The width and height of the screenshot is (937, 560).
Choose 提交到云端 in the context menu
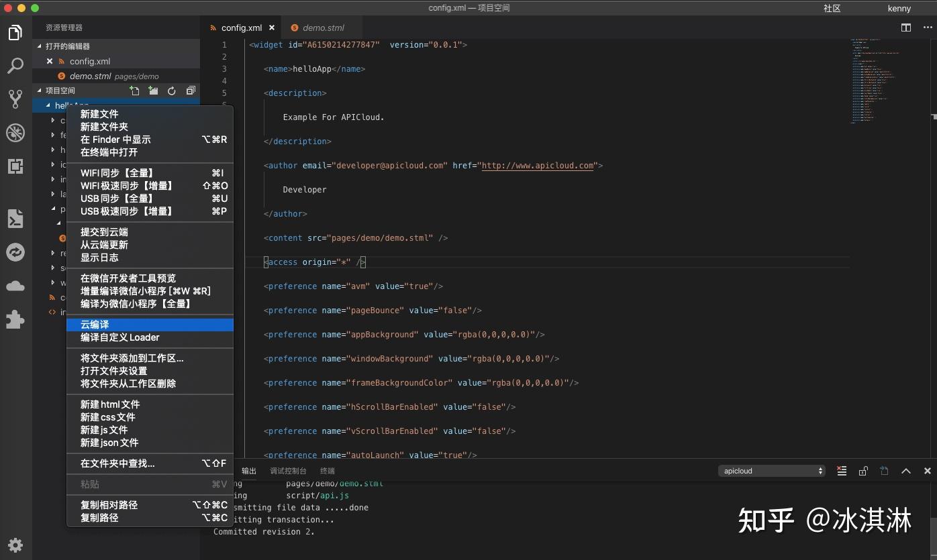pos(150,232)
